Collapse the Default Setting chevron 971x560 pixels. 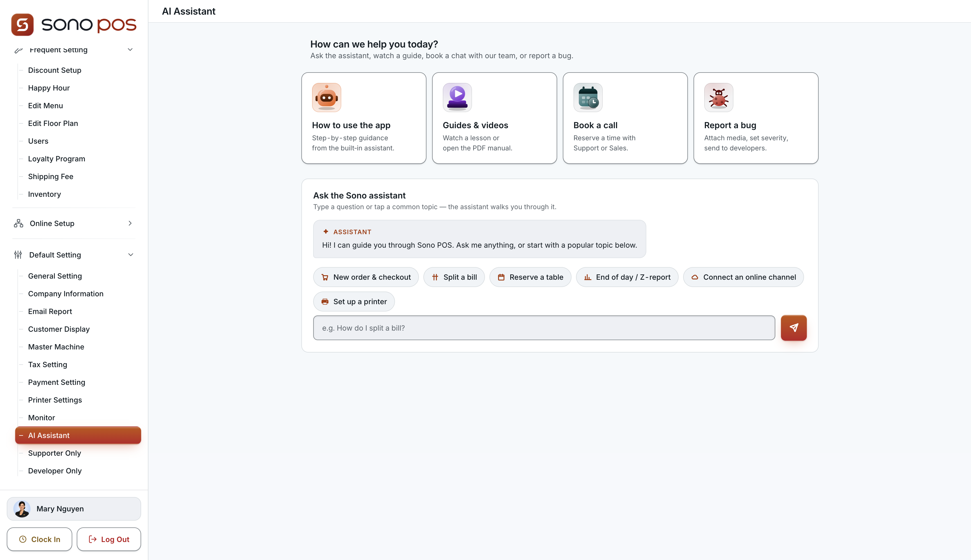coord(131,255)
